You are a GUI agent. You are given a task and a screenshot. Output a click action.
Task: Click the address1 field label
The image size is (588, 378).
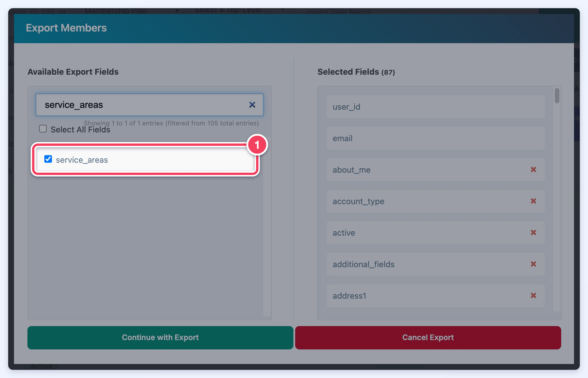click(349, 296)
